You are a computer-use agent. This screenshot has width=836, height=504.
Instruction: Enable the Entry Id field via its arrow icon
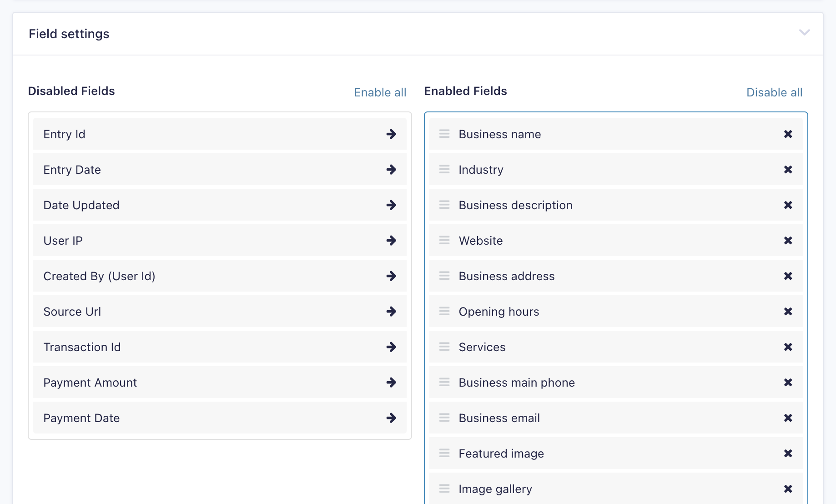coord(391,134)
